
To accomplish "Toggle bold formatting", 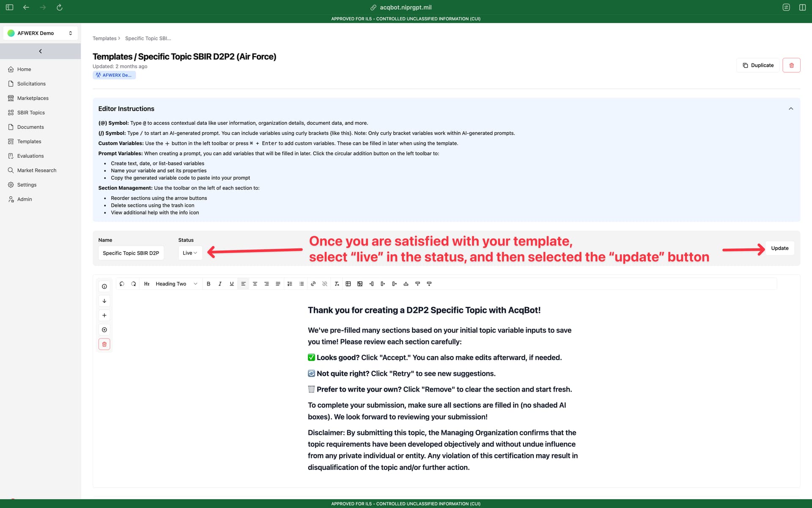I will point(208,284).
